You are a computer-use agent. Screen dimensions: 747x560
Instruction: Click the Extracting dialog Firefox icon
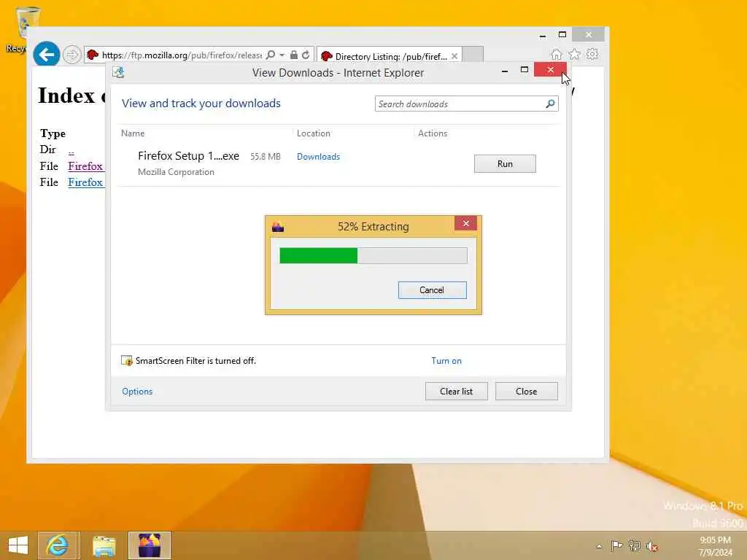pos(278,227)
